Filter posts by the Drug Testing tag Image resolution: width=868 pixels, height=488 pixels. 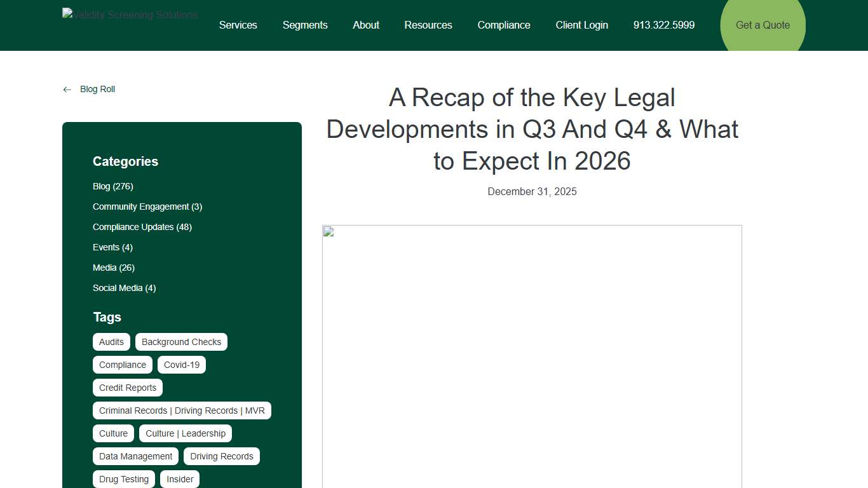point(123,479)
